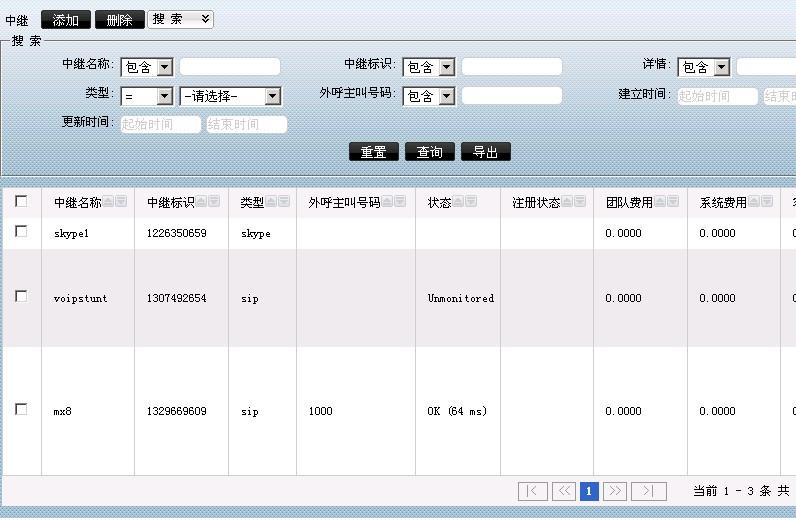Sort 系统费用 column descending
This screenshot has height=518, width=796.
click(x=767, y=202)
